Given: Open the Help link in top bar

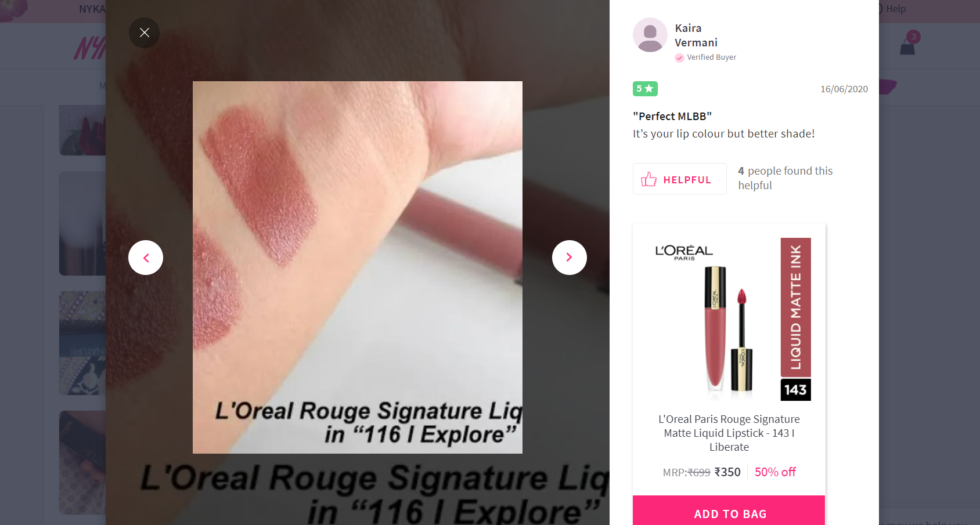Looking at the screenshot, I should tap(895, 9).
